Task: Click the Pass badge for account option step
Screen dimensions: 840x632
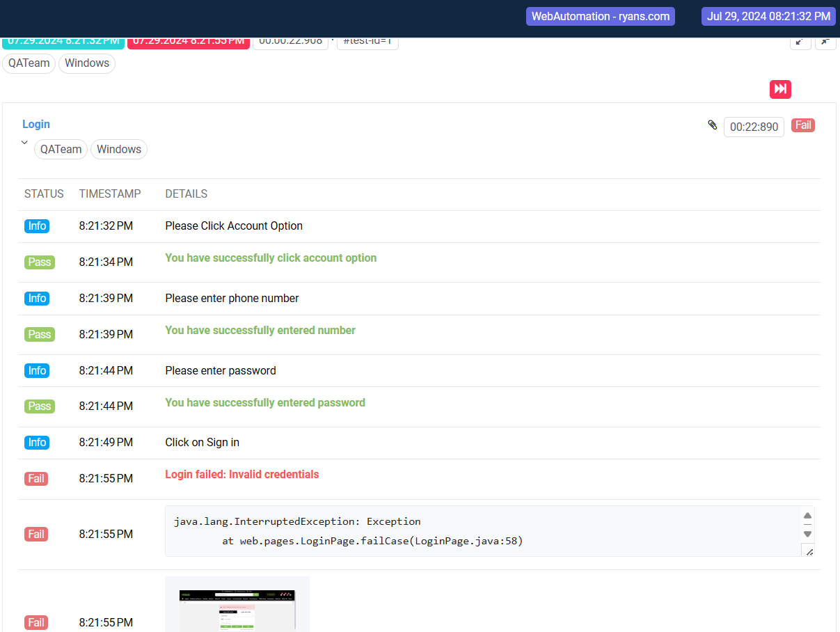Action: (x=39, y=262)
